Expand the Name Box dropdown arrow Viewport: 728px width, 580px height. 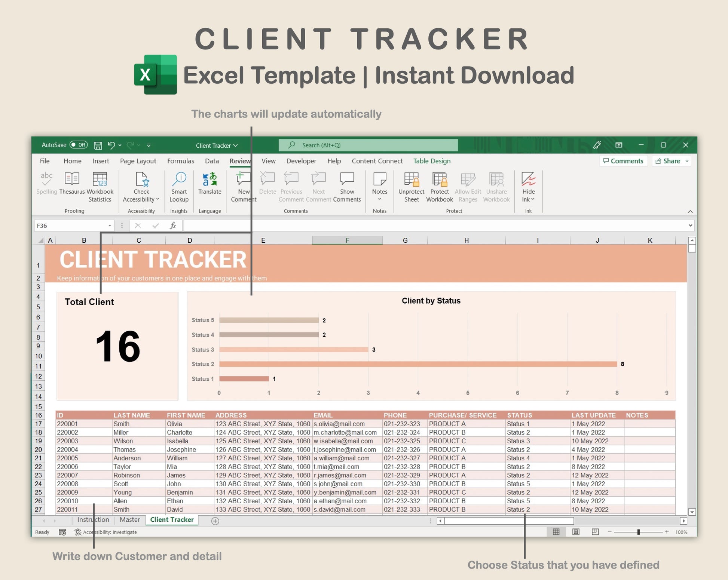pyautogui.click(x=110, y=225)
